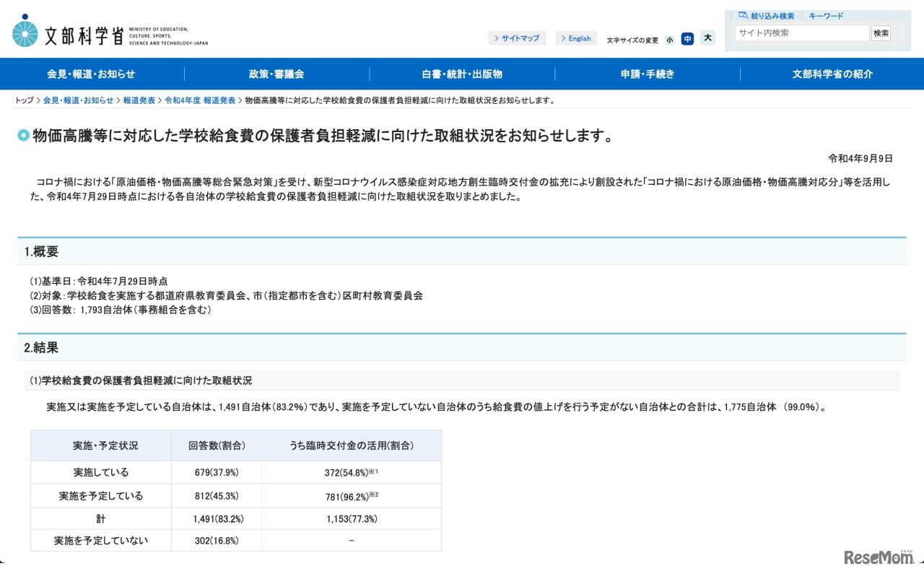Screen dimensions: 924x574
Task: Open the サイトマップ link
Action: [517, 38]
